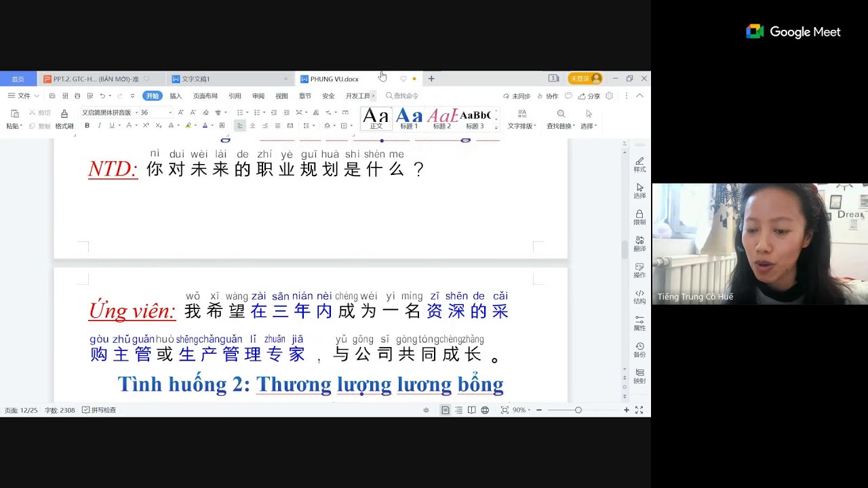Switch to Page Layout view in the status bar
Image resolution: width=868 pixels, height=488 pixels.
click(445, 410)
